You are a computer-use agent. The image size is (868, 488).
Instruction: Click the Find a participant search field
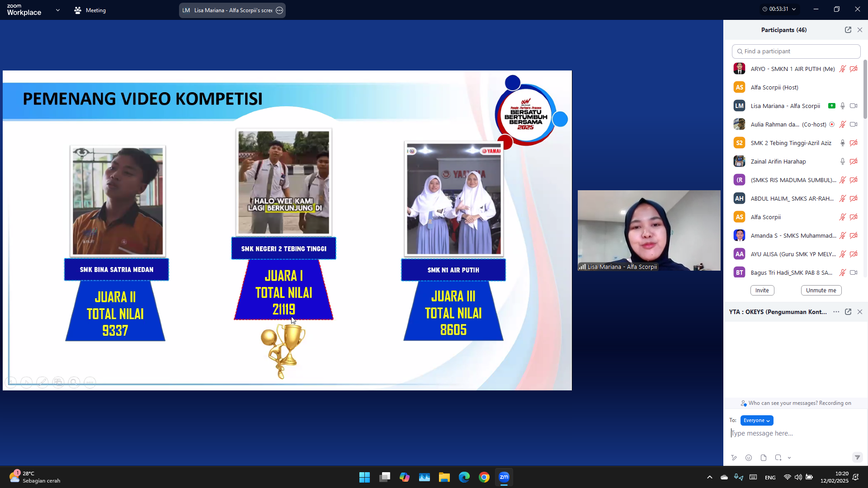796,51
